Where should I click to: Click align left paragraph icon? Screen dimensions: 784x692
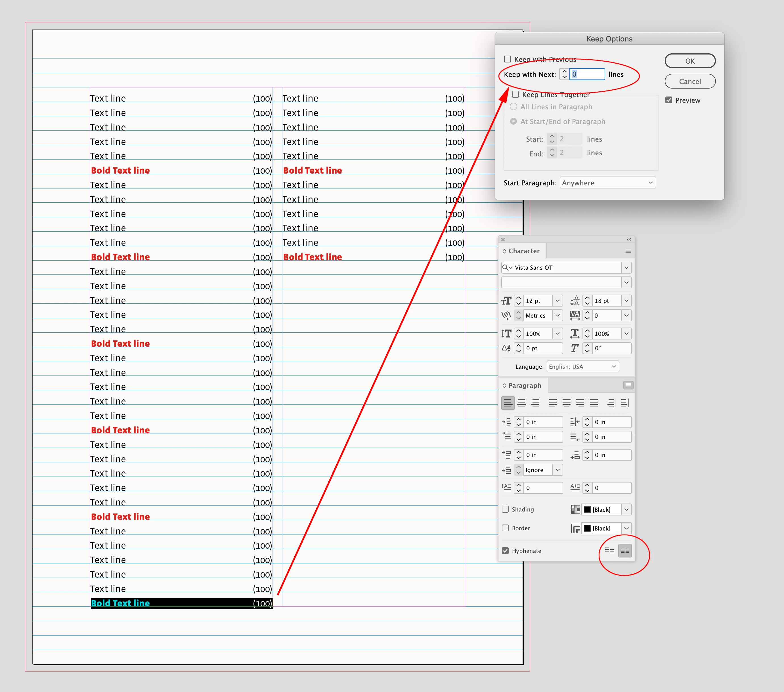[508, 403]
